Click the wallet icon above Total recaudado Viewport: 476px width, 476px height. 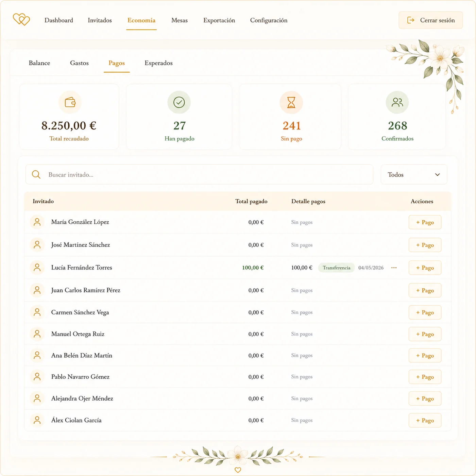tap(70, 102)
